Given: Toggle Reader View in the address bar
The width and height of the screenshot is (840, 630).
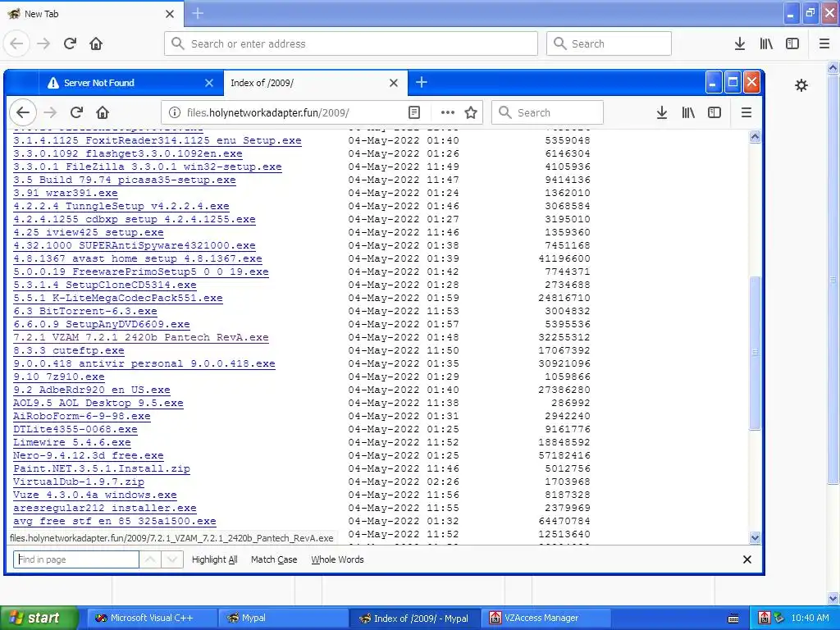Looking at the screenshot, I should coord(414,112).
